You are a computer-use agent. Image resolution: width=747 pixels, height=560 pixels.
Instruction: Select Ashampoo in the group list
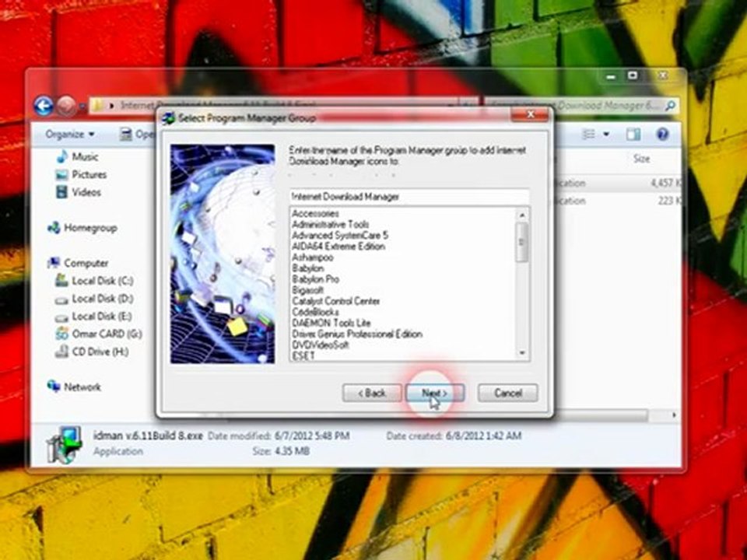coord(313,257)
